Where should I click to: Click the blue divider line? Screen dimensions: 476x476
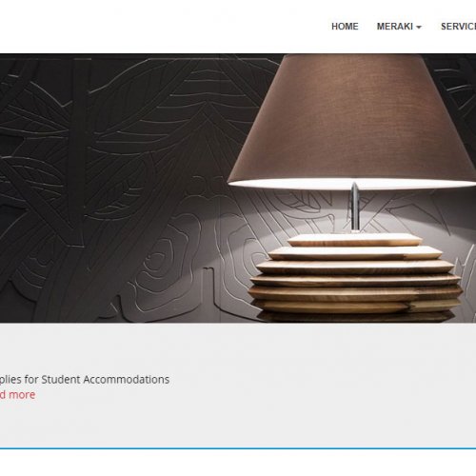pos(238,448)
